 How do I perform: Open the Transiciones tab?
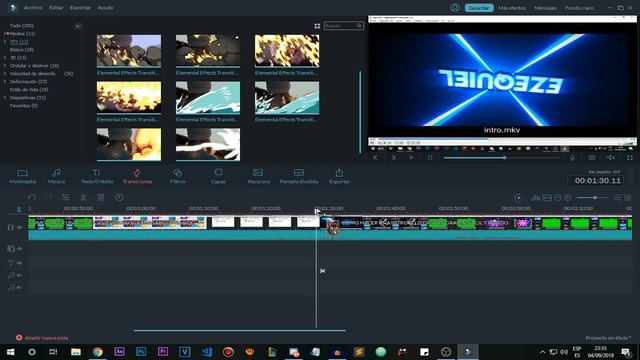pos(137,176)
